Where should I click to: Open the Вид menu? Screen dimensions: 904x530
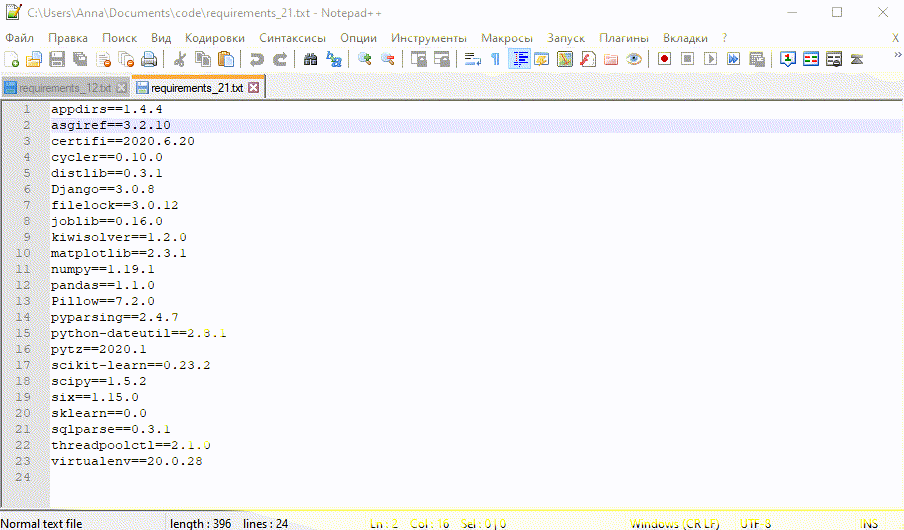(x=161, y=38)
